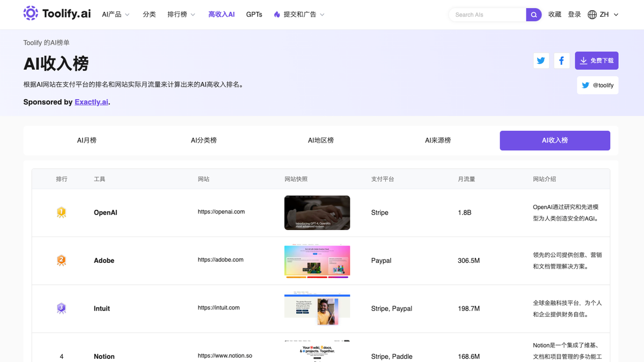644x362 pixels.
Task: Click Notion's 168.6M traffic value
Action: [469, 357]
